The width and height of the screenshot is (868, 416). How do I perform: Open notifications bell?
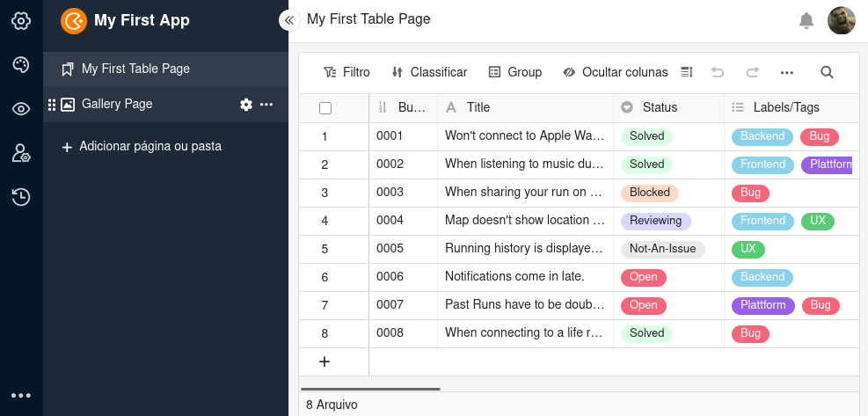click(806, 21)
